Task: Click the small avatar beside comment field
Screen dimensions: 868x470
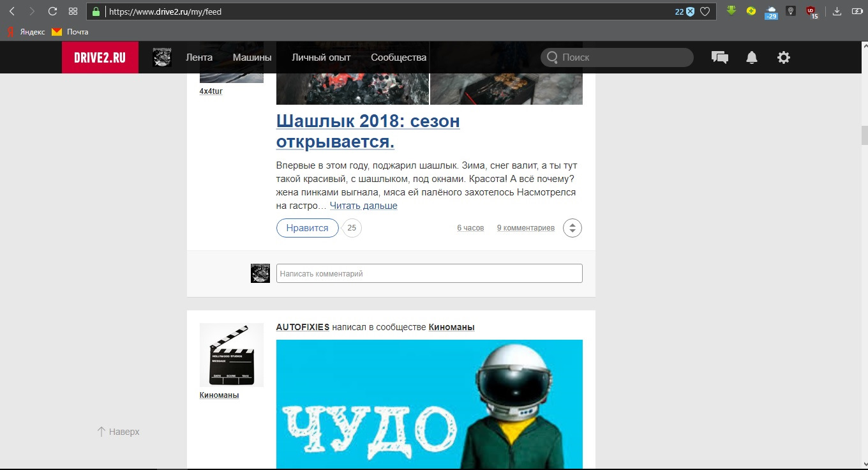Action: (x=260, y=273)
